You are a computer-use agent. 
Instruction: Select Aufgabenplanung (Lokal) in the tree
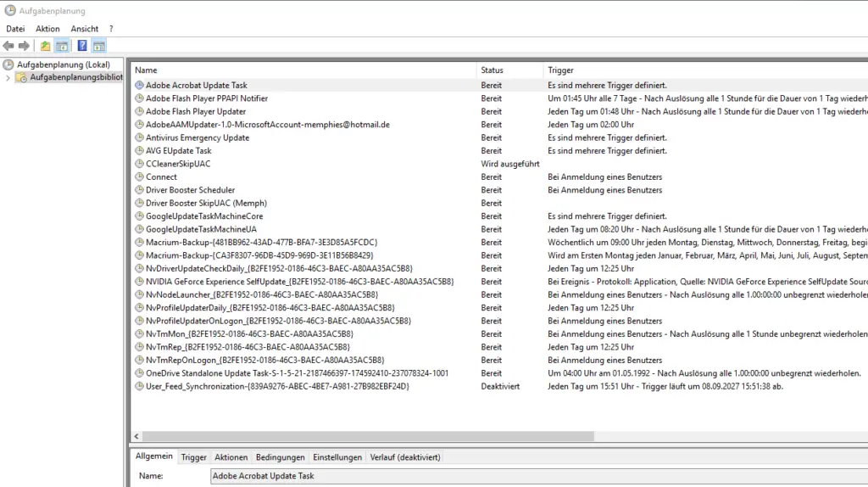(x=63, y=64)
